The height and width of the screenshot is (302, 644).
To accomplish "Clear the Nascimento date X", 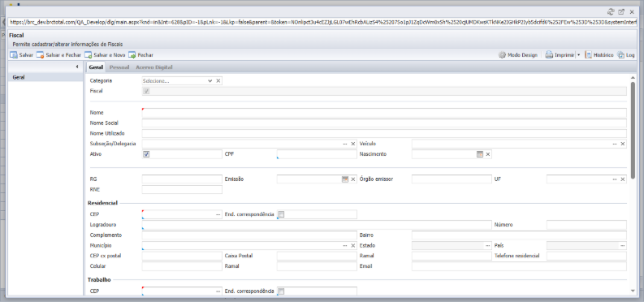I will pyautogui.click(x=487, y=154).
